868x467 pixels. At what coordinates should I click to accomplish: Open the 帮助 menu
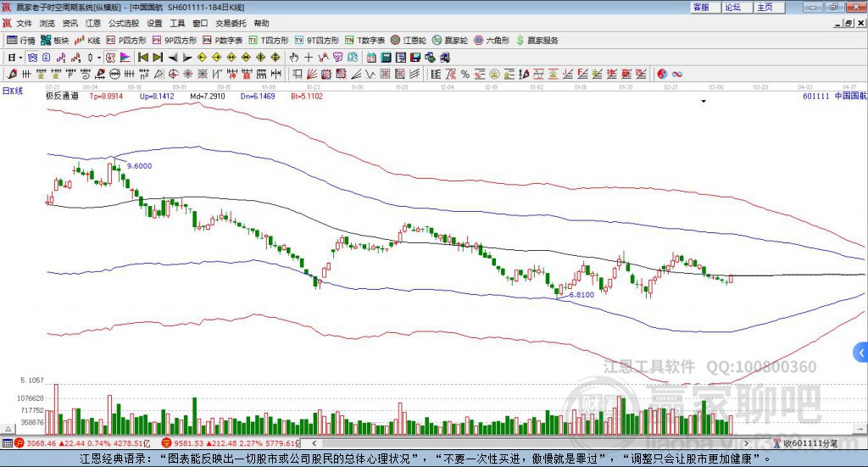(x=261, y=23)
